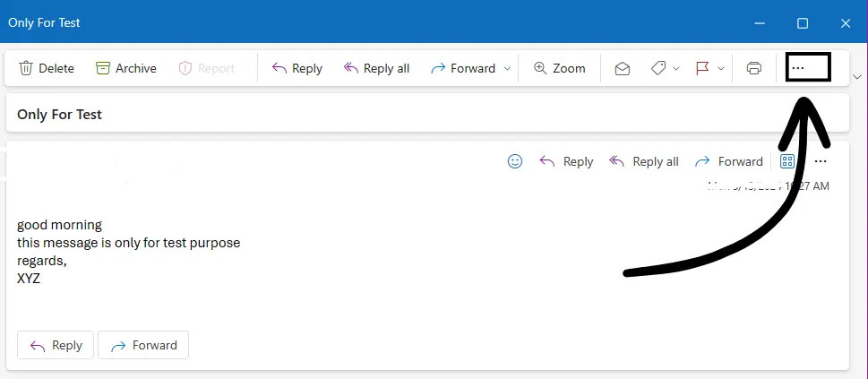Select Reply all in the message header
The height and width of the screenshot is (379, 868).
[x=644, y=161]
